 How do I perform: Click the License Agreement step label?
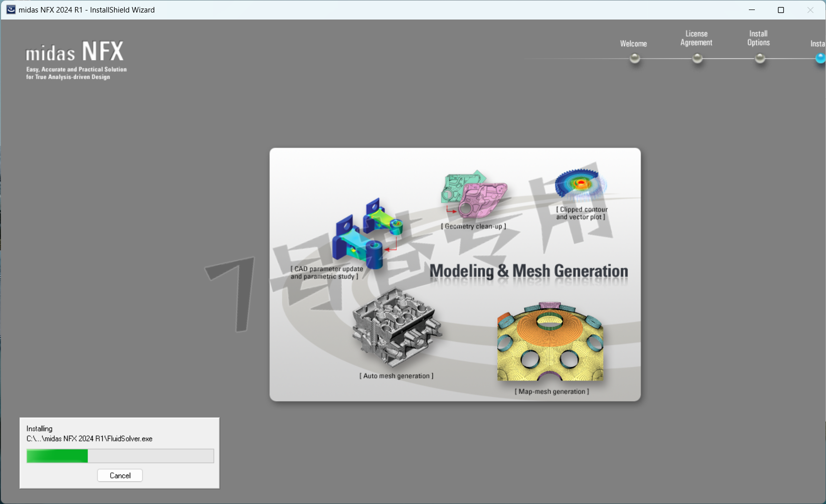(x=696, y=38)
